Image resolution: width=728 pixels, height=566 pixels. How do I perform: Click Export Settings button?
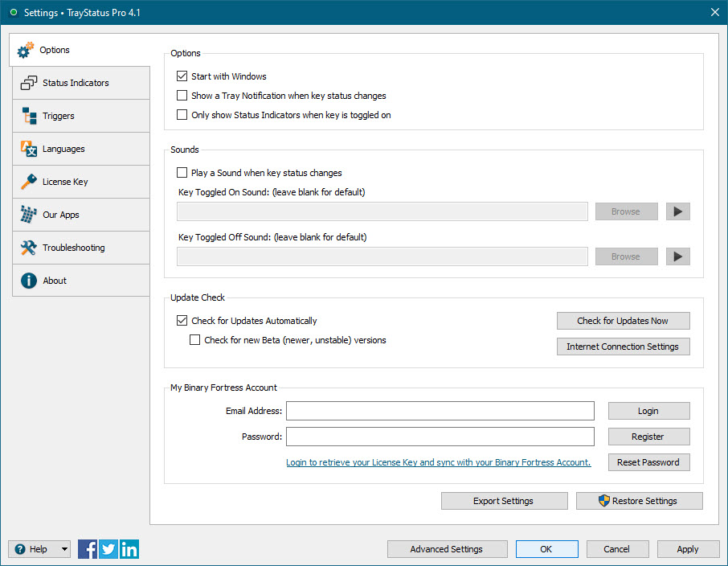(x=504, y=501)
